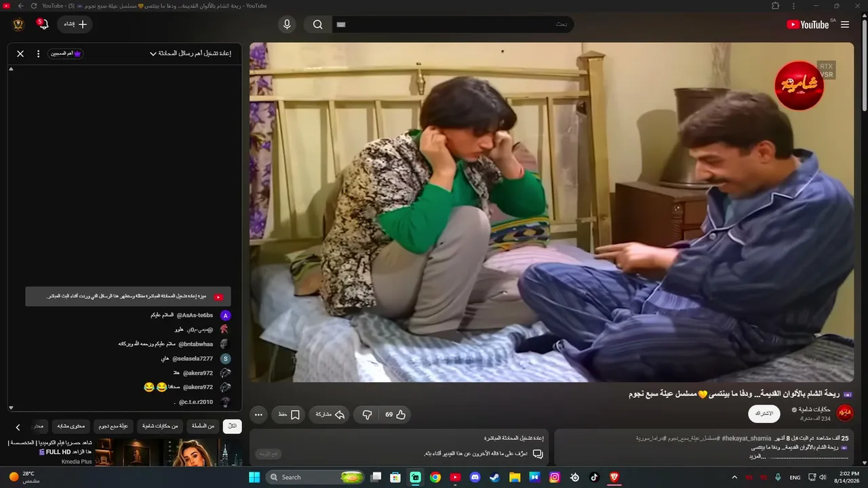Open Instagram from the taskbar
868x488 pixels.
point(555,477)
